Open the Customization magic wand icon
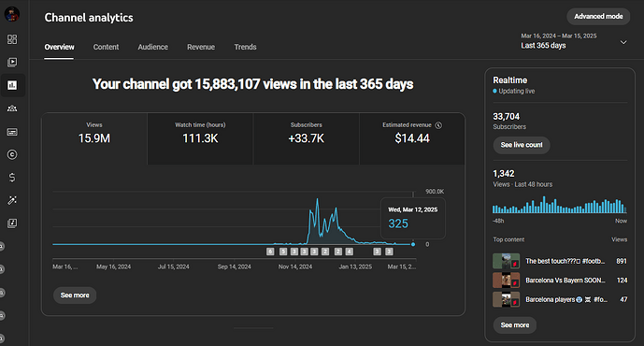 pyautogui.click(x=12, y=200)
